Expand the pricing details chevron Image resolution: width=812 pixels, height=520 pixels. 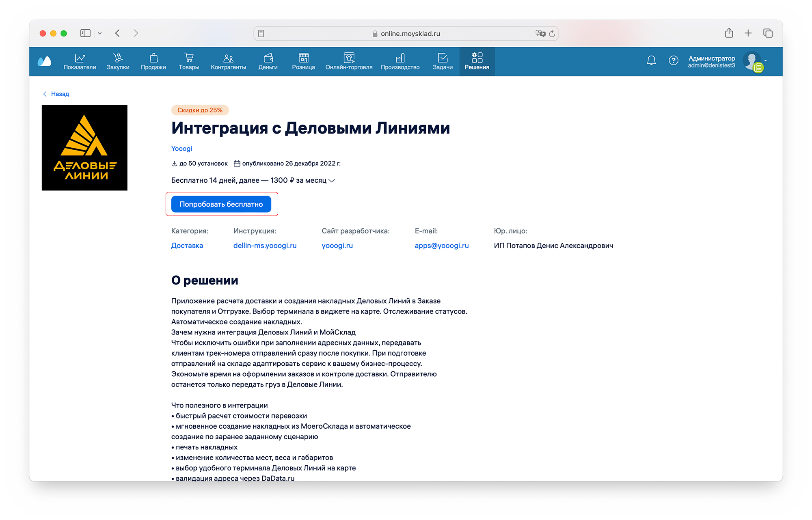click(332, 181)
